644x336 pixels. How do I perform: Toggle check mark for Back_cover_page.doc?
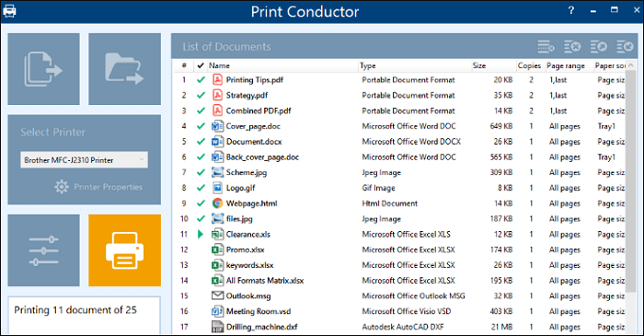[x=201, y=156]
